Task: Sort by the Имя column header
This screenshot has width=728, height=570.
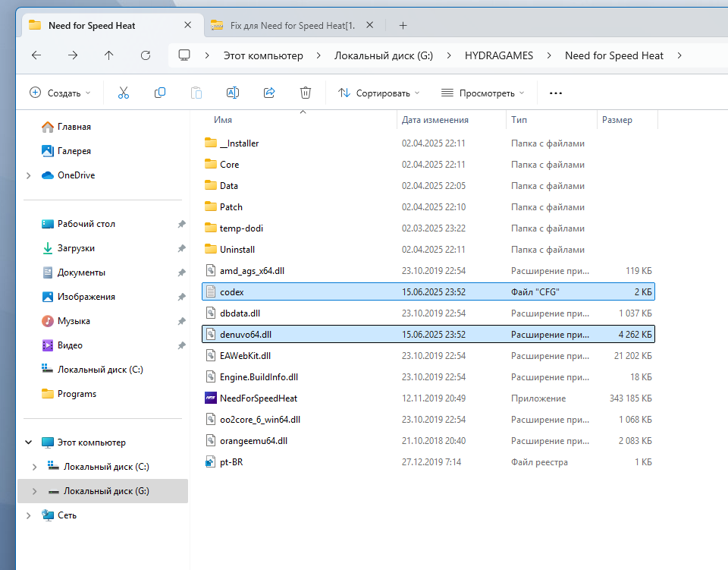Action: (223, 120)
